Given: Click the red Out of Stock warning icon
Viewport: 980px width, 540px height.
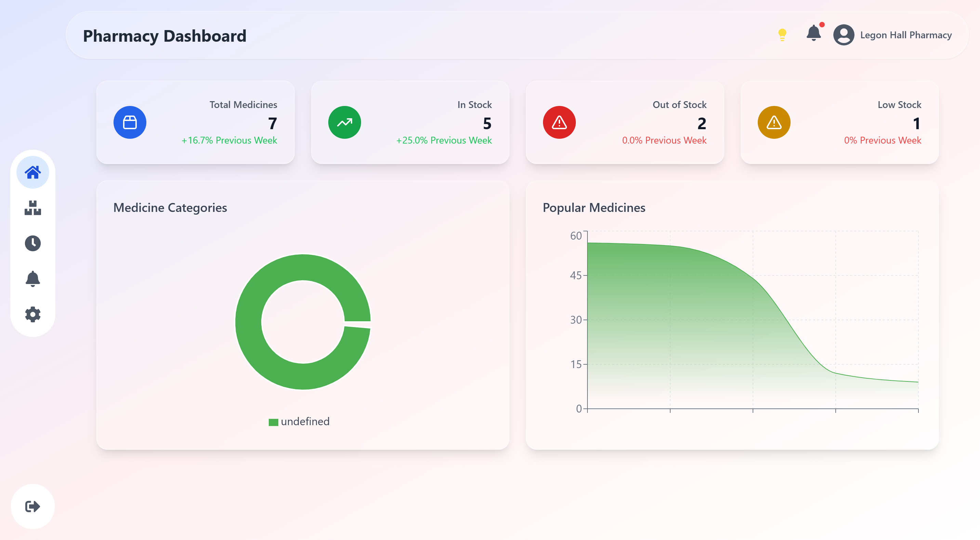Looking at the screenshot, I should tap(559, 122).
